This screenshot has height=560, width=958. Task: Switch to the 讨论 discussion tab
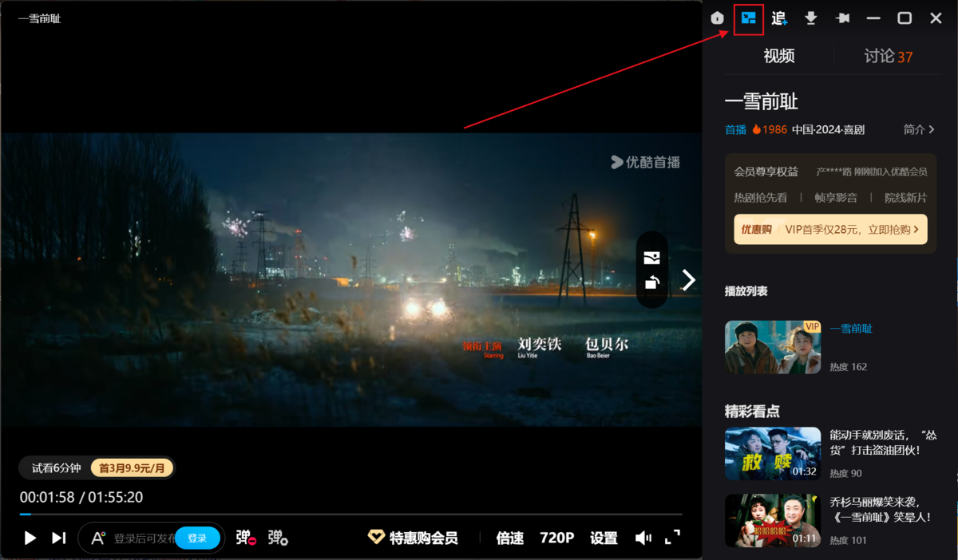888,57
